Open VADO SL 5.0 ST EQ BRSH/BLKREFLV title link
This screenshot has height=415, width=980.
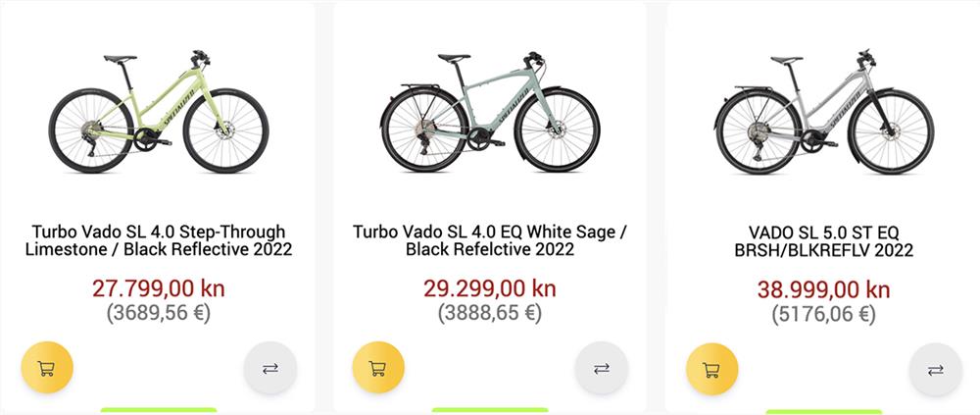tap(823, 241)
